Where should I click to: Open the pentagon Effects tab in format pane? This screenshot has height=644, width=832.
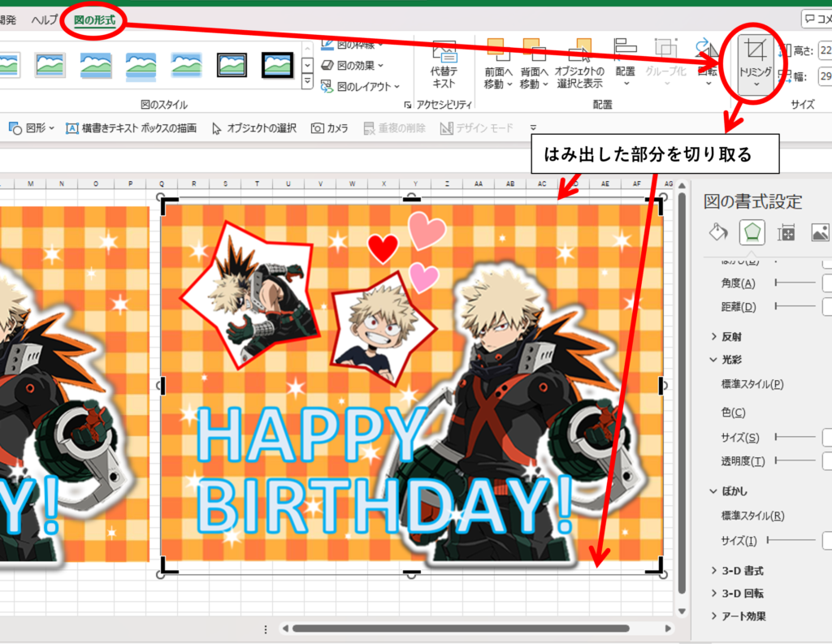[752, 232]
